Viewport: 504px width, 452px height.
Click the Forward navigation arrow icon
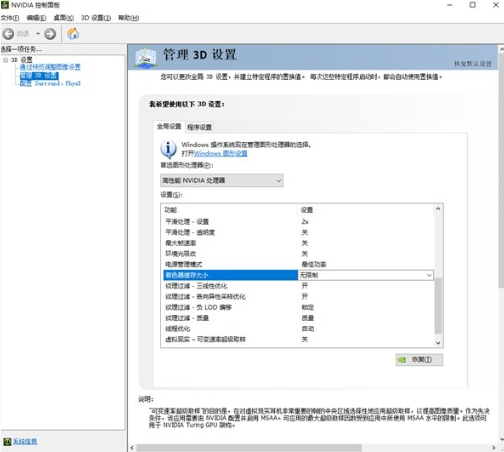50,34
